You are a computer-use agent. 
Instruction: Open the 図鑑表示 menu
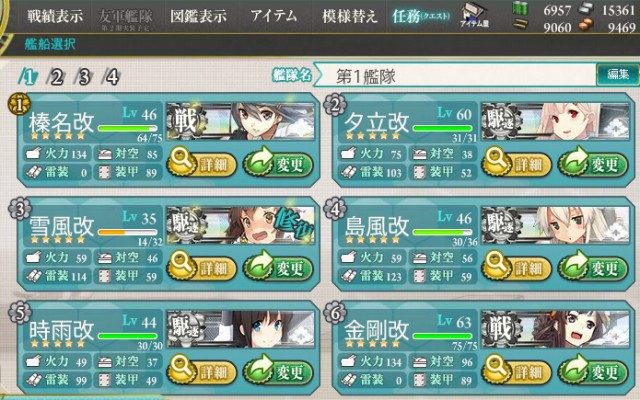(198, 16)
